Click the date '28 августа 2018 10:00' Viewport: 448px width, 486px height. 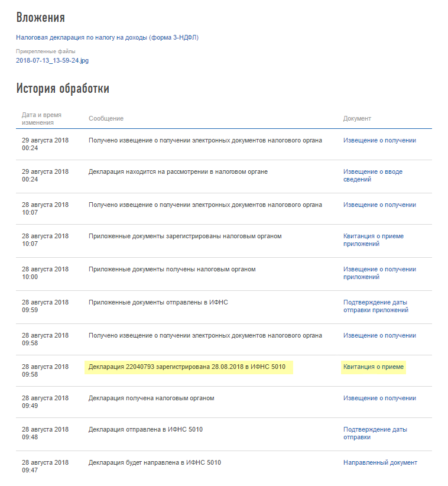(46, 273)
